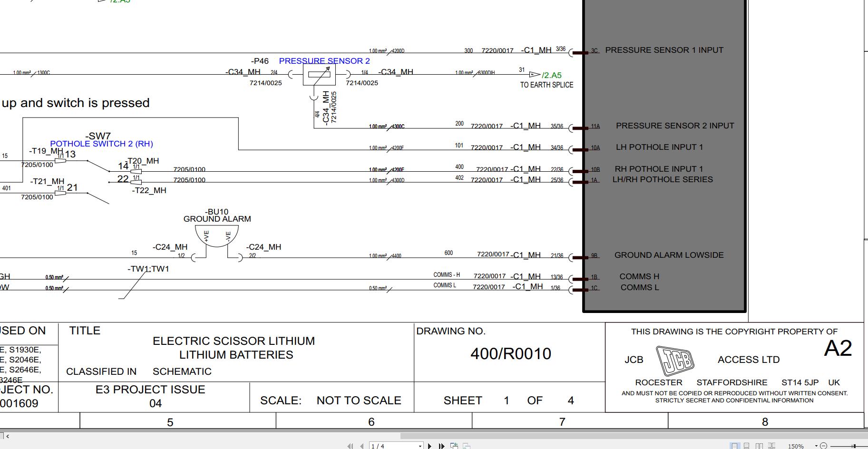Click the GROUND ALARM label
The image size is (868, 449).
tap(217, 219)
